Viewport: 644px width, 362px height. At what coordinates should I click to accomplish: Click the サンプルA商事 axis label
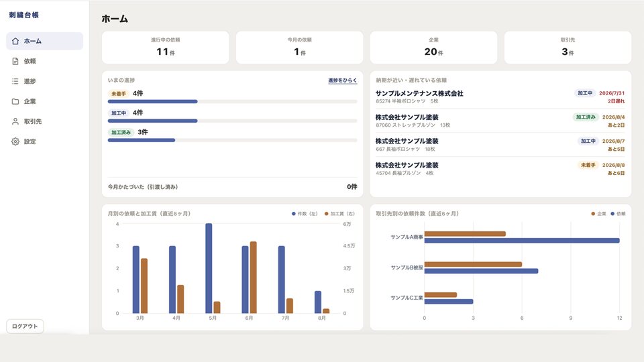(407, 237)
